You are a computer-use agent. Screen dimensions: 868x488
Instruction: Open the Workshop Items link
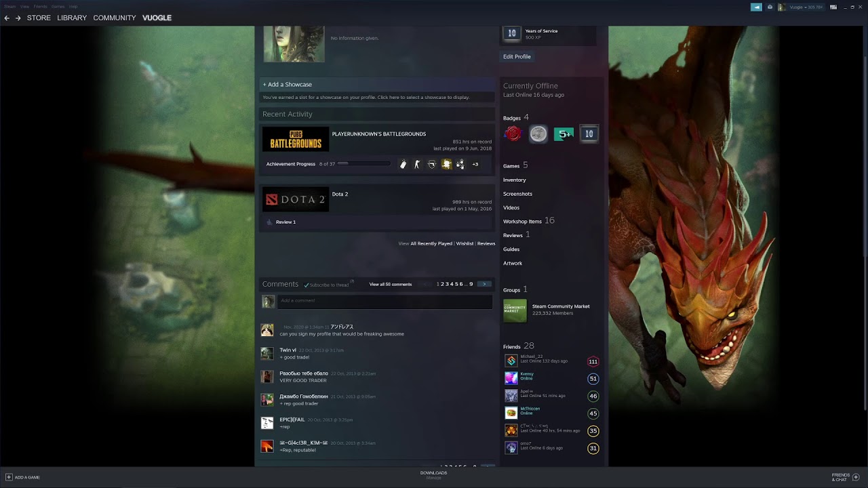coord(528,221)
